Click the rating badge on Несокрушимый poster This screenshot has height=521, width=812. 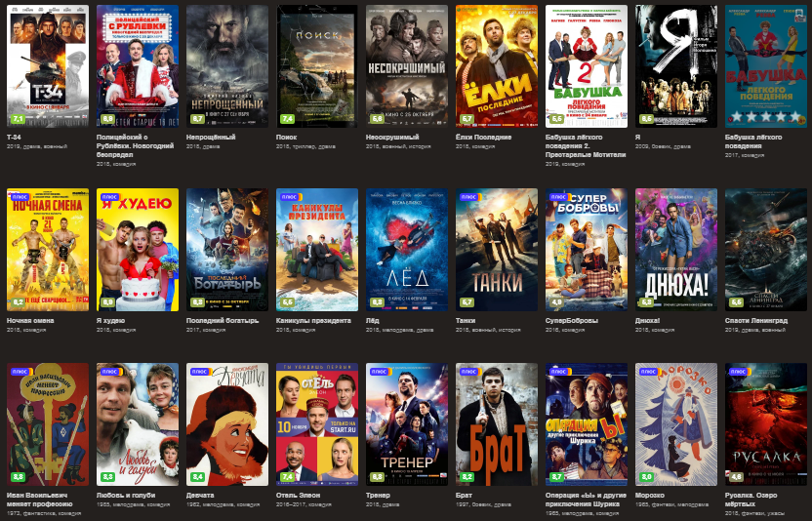[x=377, y=119]
